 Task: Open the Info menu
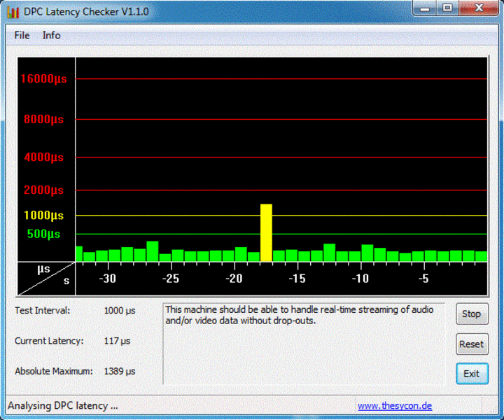51,35
